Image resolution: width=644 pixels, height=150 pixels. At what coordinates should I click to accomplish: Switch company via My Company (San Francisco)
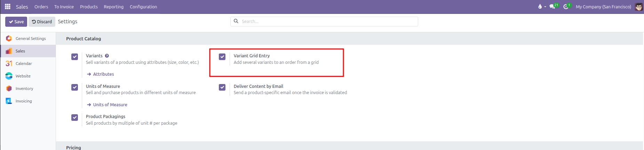click(x=603, y=7)
